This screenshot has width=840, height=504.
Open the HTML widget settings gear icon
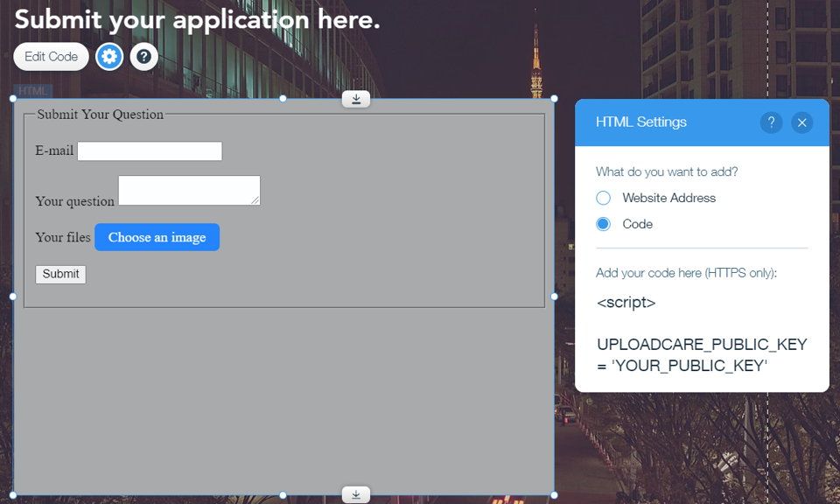point(108,56)
